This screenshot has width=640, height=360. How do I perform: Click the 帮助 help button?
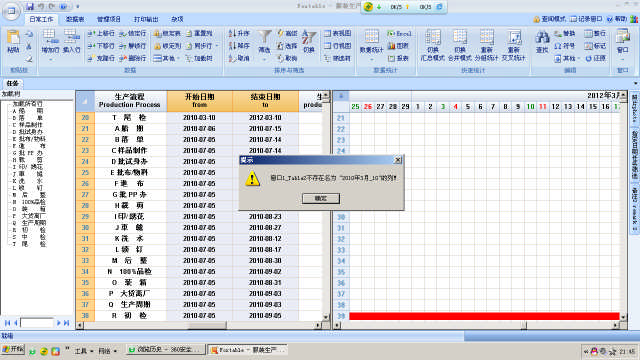617,19
